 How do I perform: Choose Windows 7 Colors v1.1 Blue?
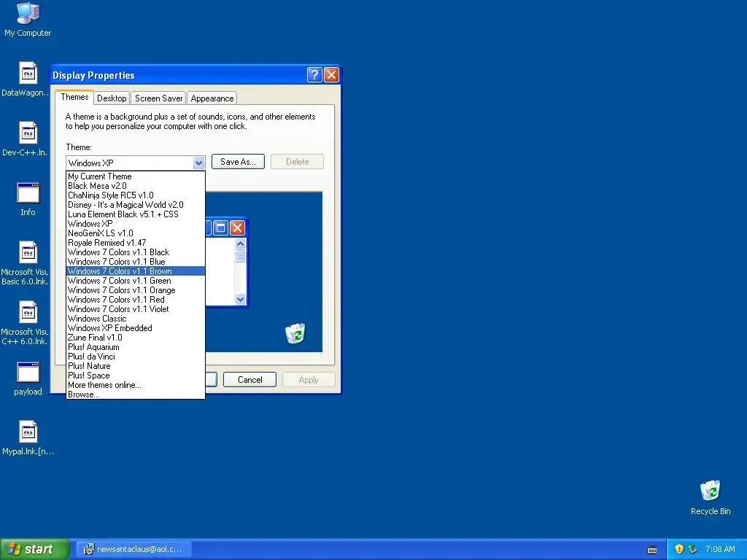pos(135,262)
